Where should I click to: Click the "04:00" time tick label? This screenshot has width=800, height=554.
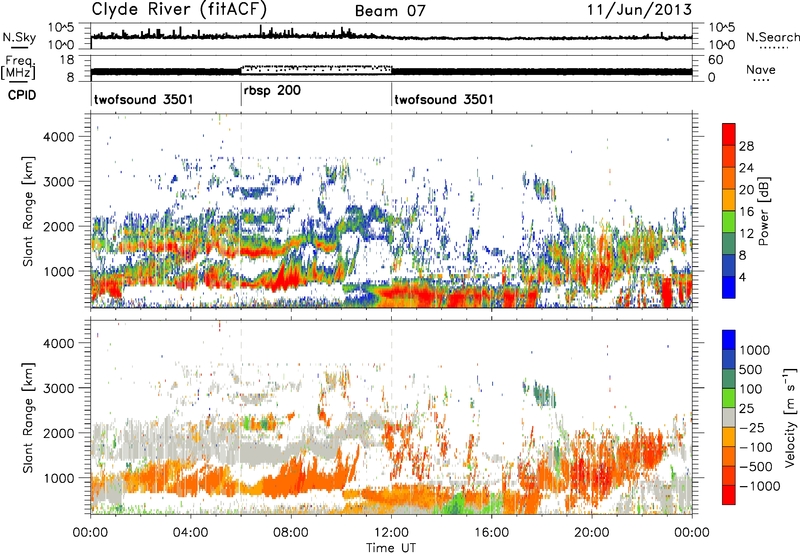pos(190,533)
